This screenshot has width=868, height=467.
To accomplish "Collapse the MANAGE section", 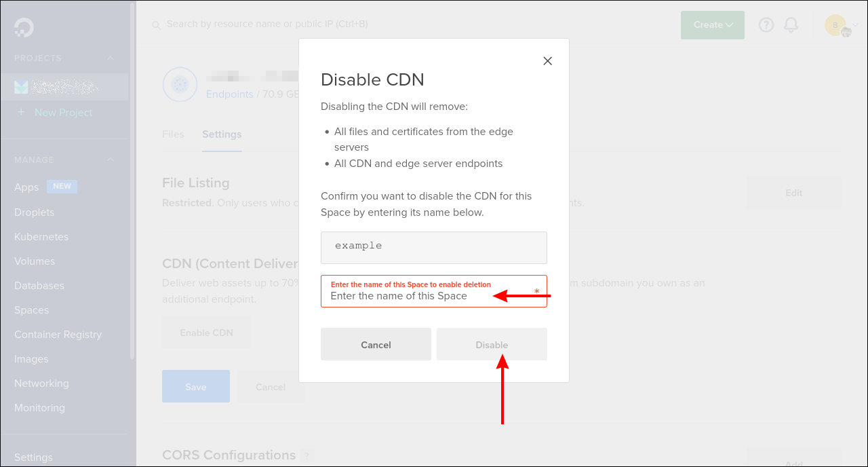I will pyautogui.click(x=110, y=160).
